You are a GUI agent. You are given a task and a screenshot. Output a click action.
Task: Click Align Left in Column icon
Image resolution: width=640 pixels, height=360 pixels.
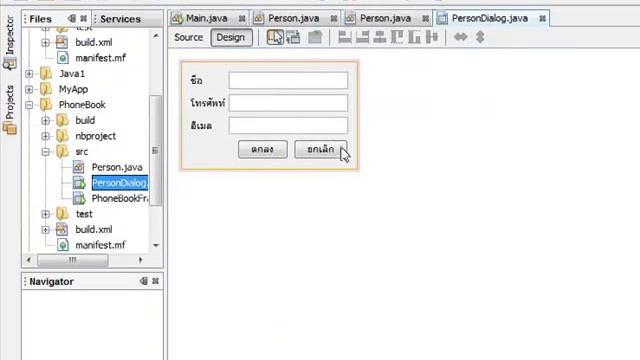tap(345, 37)
